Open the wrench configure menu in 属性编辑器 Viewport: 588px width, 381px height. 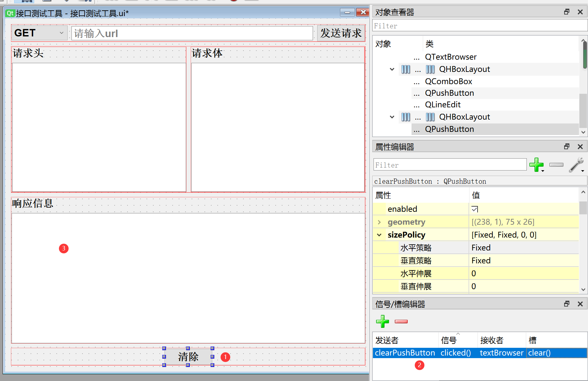point(576,165)
